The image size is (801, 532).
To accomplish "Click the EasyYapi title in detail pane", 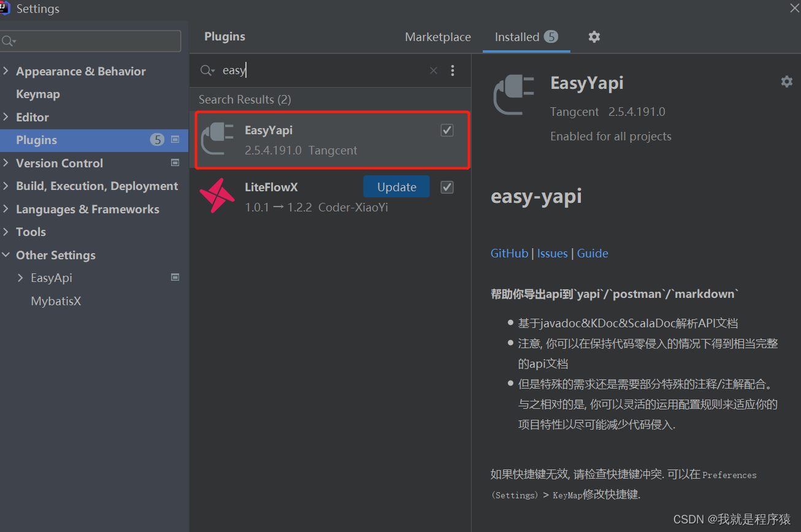I will (586, 83).
